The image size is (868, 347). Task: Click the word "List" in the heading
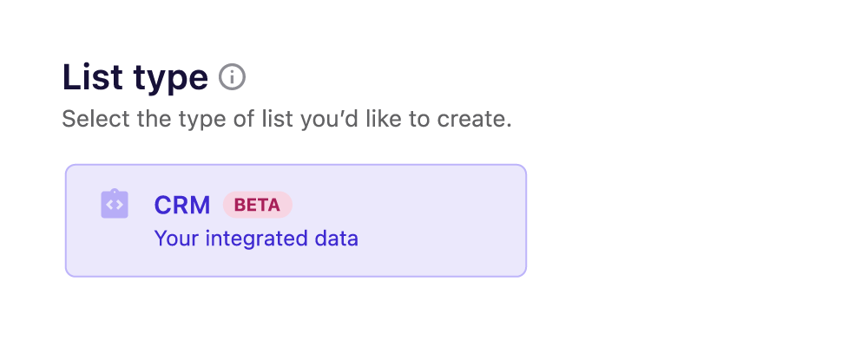[x=90, y=78]
